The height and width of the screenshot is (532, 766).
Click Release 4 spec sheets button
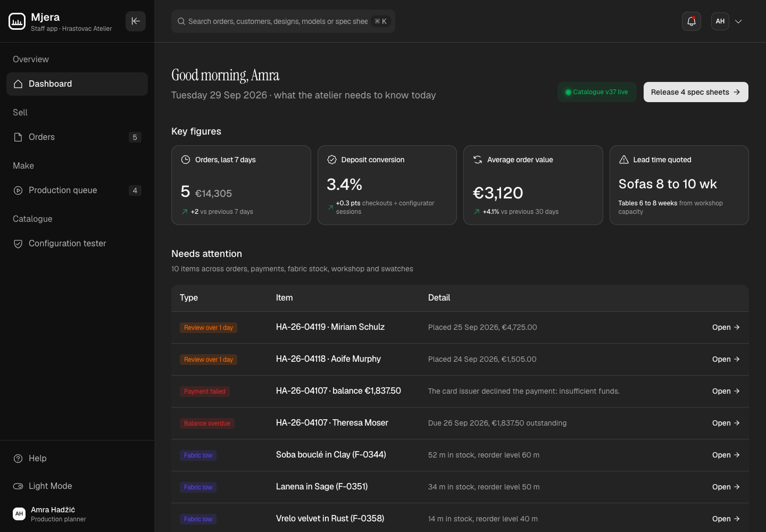pyautogui.click(x=696, y=92)
